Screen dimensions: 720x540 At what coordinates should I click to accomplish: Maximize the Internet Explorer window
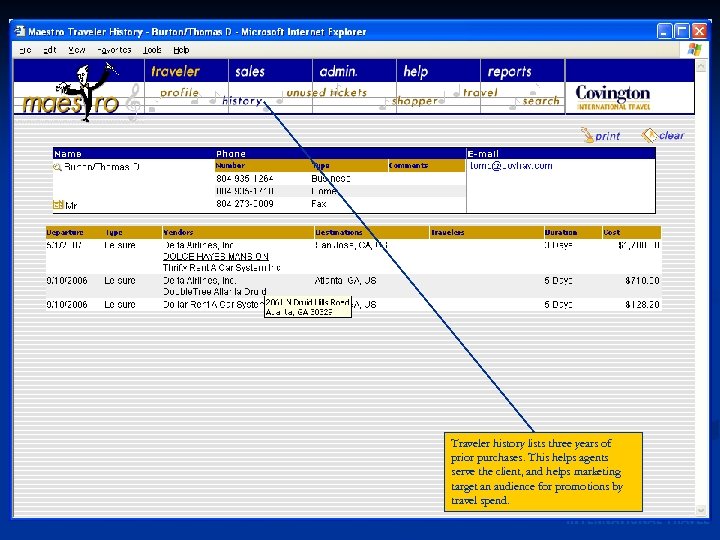[682, 31]
